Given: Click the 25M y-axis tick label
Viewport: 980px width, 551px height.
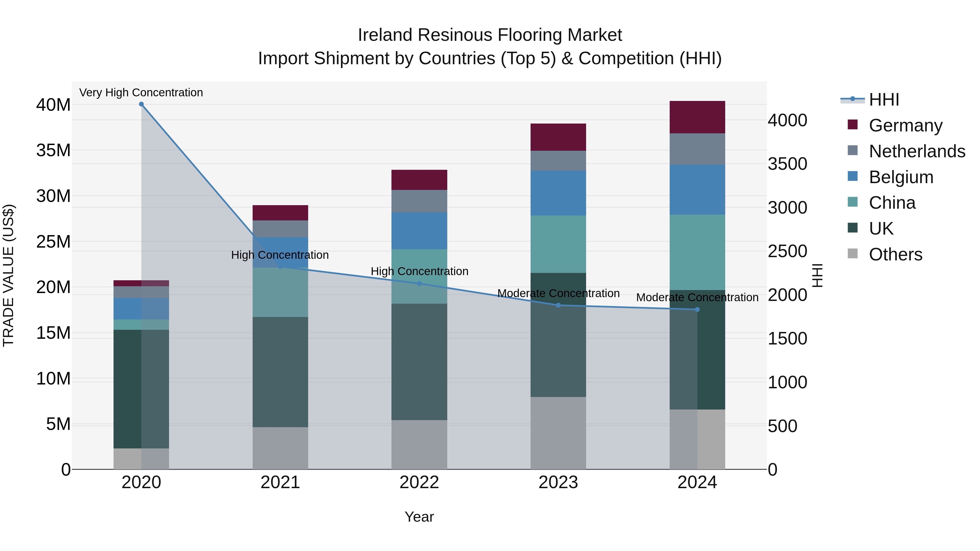Looking at the screenshot, I should 53,241.
